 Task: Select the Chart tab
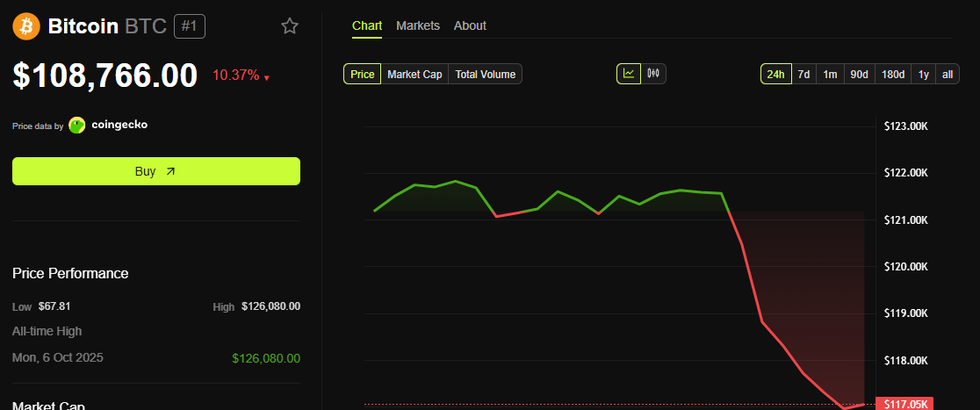[367, 25]
